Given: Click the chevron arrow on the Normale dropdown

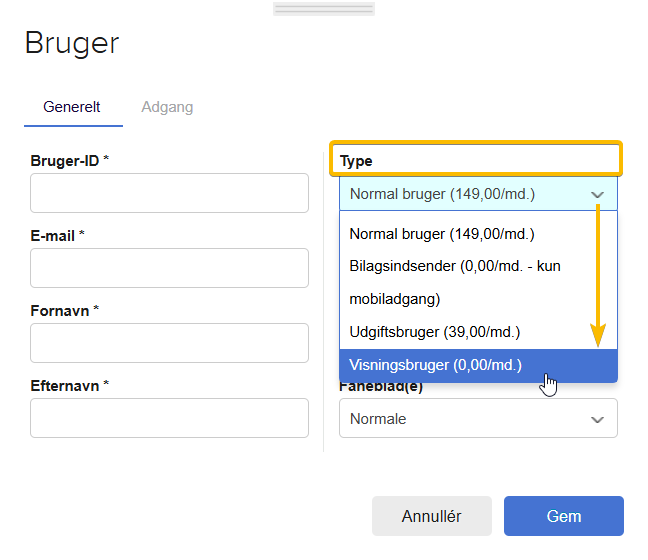Looking at the screenshot, I should point(597,419).
